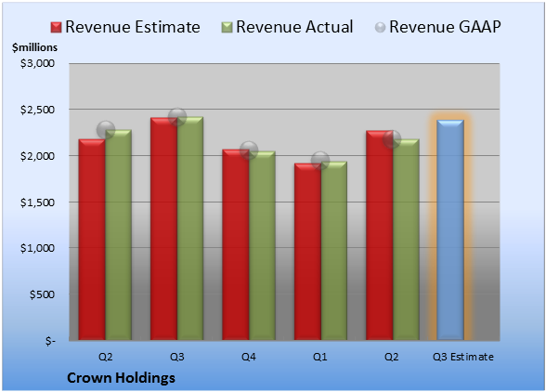Select the blue Q3 Estimate bar
The width and height of the screenshot is (546, 392).
(x=450, y=230)
